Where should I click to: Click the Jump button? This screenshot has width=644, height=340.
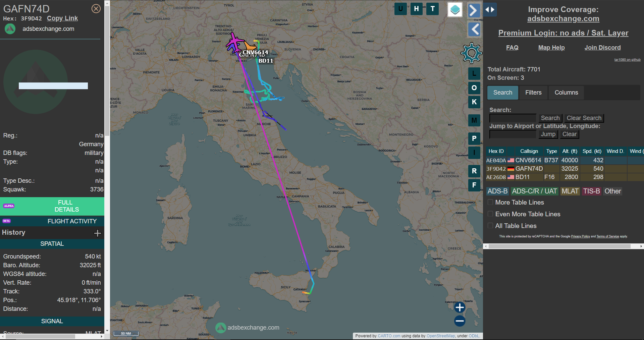click(548, 134)
